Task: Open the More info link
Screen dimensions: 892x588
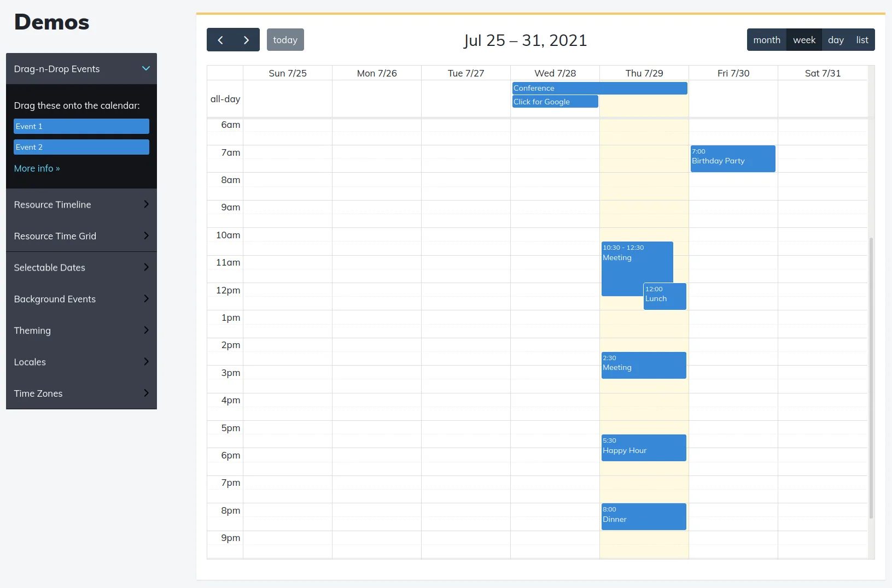Action: coord(37,168)
